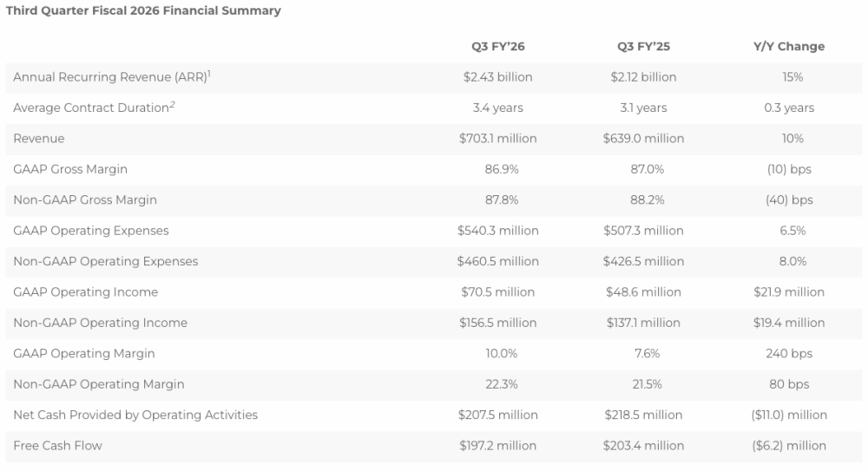Select the Annual Recurring Revenue (ARR) row label

pyautogui.click(x=110, y=77)
